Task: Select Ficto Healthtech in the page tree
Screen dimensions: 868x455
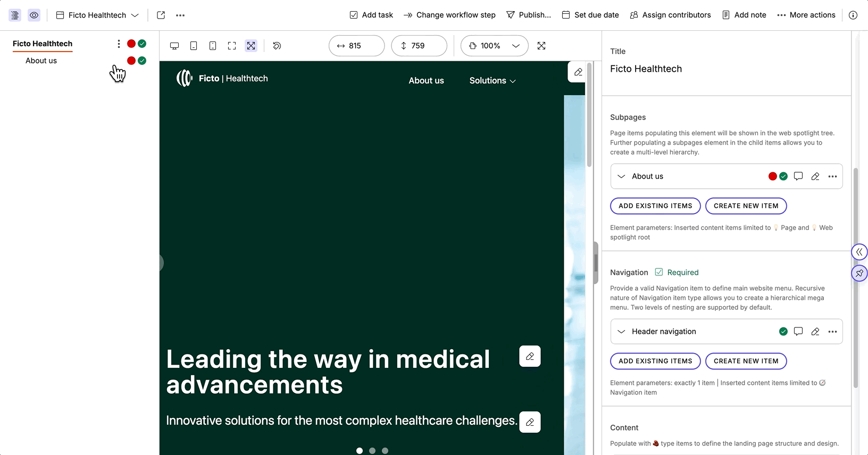Action: [43, 44]
